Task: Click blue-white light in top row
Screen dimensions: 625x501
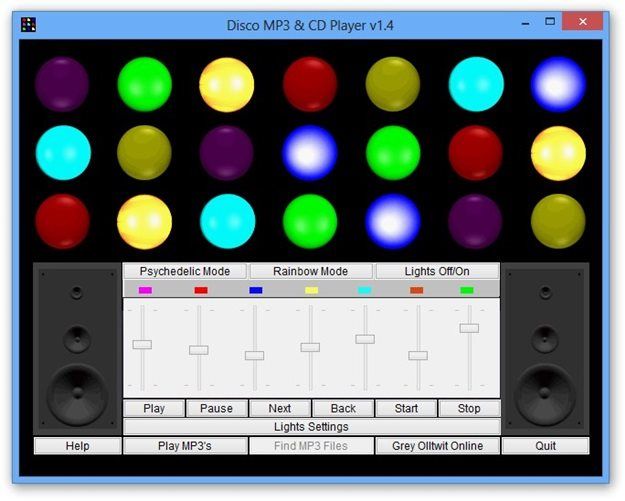Action: (x=558, y=84)
